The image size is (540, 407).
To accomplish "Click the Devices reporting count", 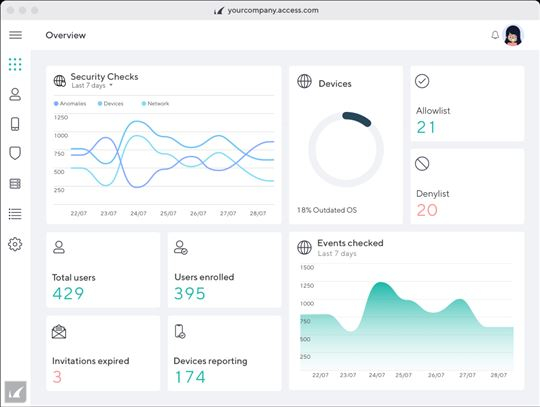I will point(190,377).
